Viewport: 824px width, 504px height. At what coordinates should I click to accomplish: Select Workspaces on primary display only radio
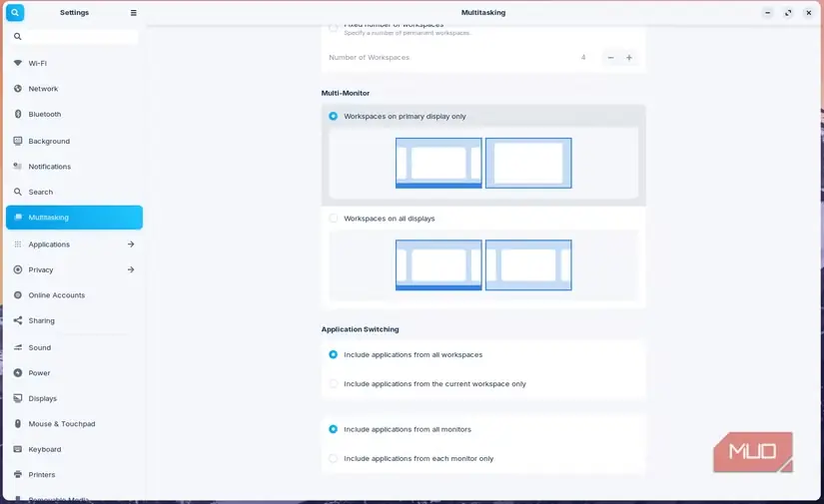(x=334, y=116)
